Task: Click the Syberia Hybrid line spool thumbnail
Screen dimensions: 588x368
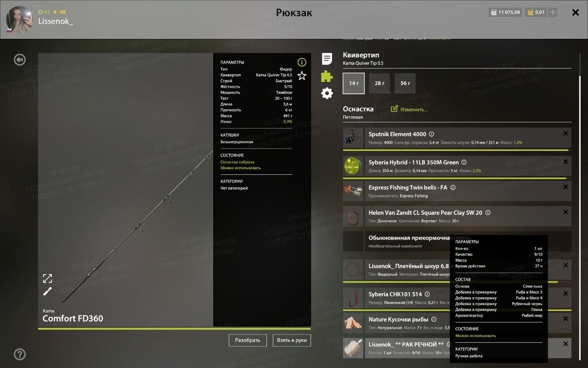Action: [x=354, y=166]
